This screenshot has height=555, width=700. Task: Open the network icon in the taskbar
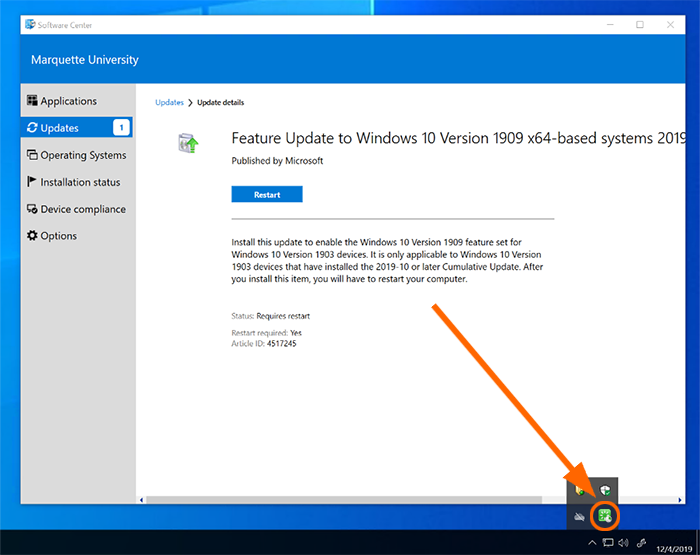[x=607, y=543]
